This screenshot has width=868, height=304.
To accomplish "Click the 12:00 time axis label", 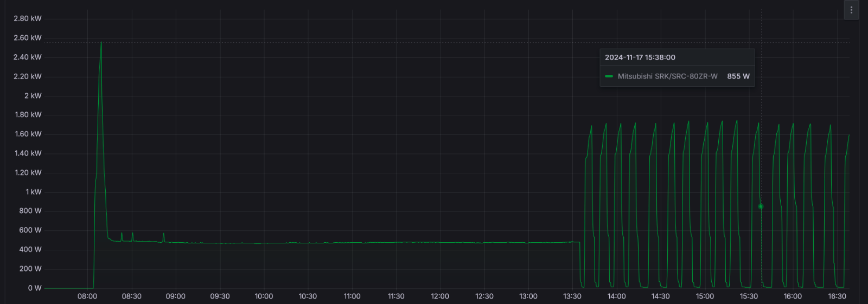I will coord(440,296).
